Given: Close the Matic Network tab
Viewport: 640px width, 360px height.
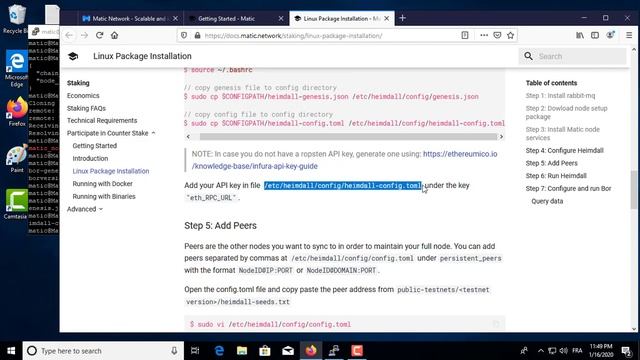Looking at the screenshot, I should click(x=175, y=18).
